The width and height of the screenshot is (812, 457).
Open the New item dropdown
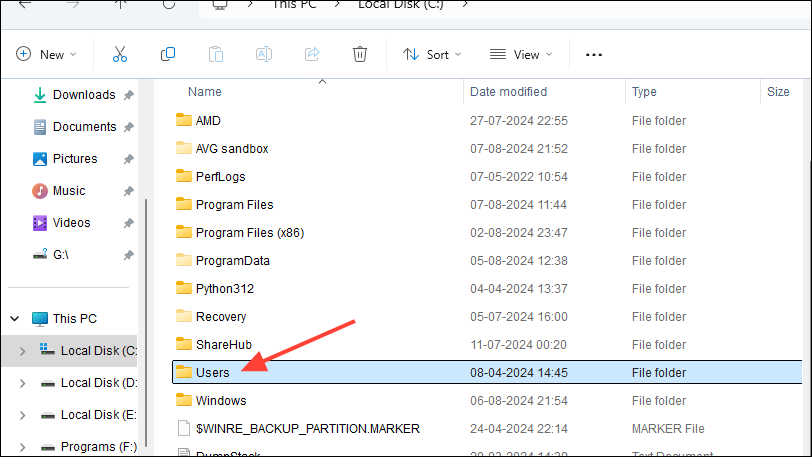[x=46, y=54]
